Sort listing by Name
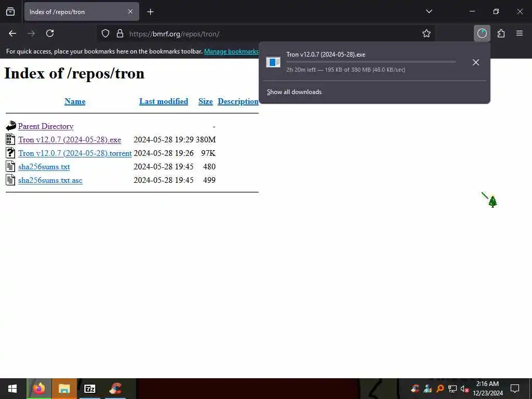This screenshot has height=399, width=532. tap(75, 101)
